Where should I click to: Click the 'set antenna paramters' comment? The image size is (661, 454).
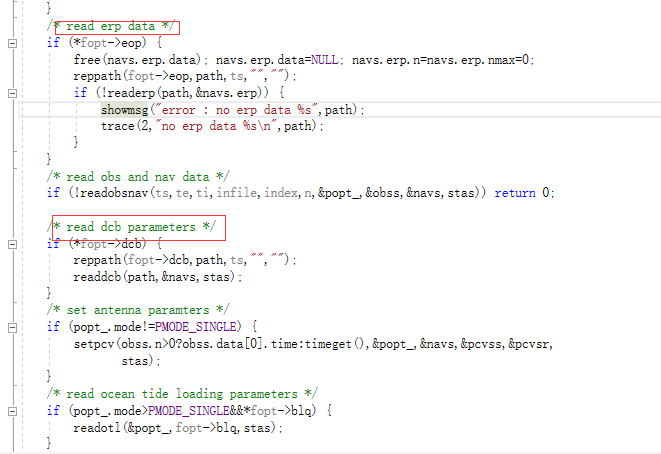point(138,310)
